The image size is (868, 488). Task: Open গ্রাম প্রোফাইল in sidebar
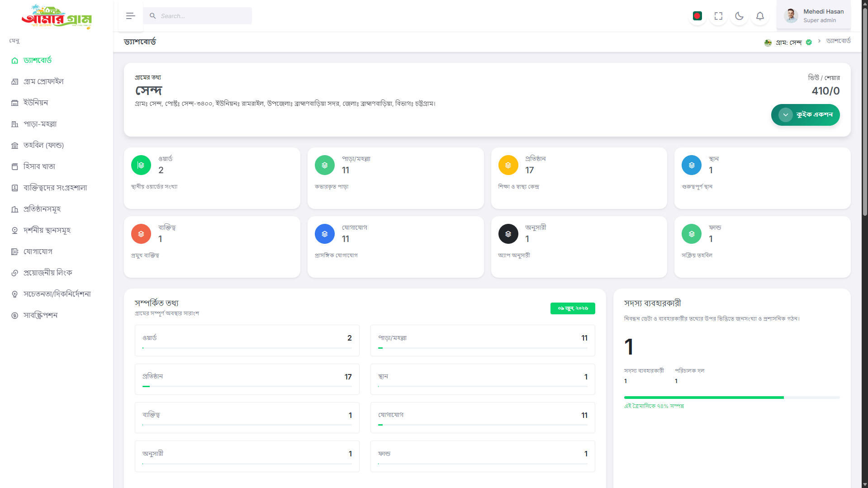click(x=43, y=81)
